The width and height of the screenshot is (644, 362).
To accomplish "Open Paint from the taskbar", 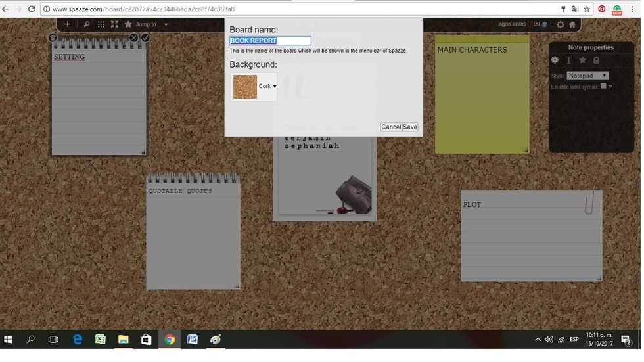I will click(216, 340).
